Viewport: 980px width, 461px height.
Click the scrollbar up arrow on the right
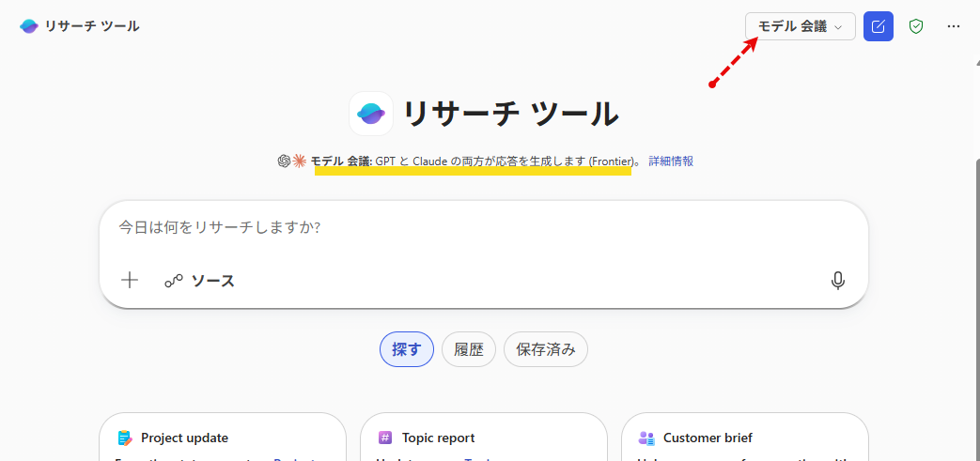(975, 62)
